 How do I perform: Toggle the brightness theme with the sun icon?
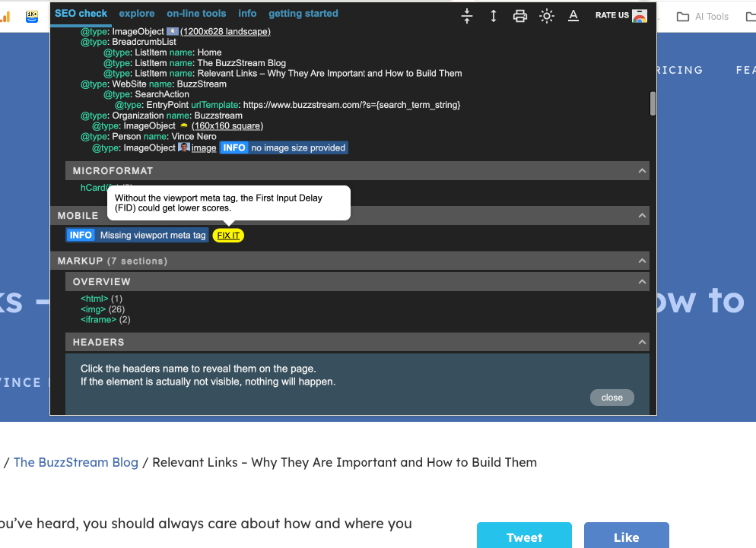coord(546,15)
